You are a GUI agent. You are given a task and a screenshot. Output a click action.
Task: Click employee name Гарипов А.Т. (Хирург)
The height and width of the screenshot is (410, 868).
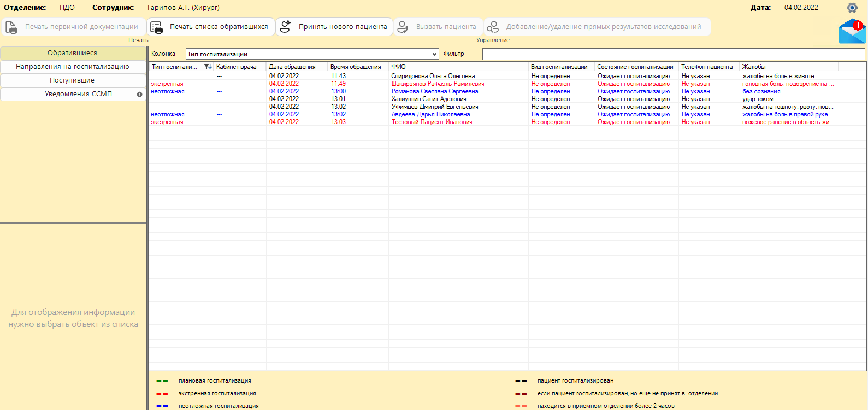(x=184, y=8)
